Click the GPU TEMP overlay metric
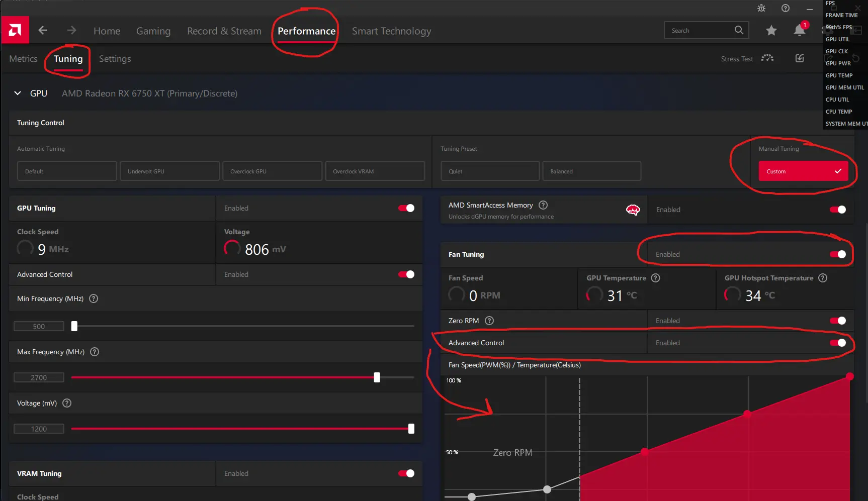 click(839, 75)
